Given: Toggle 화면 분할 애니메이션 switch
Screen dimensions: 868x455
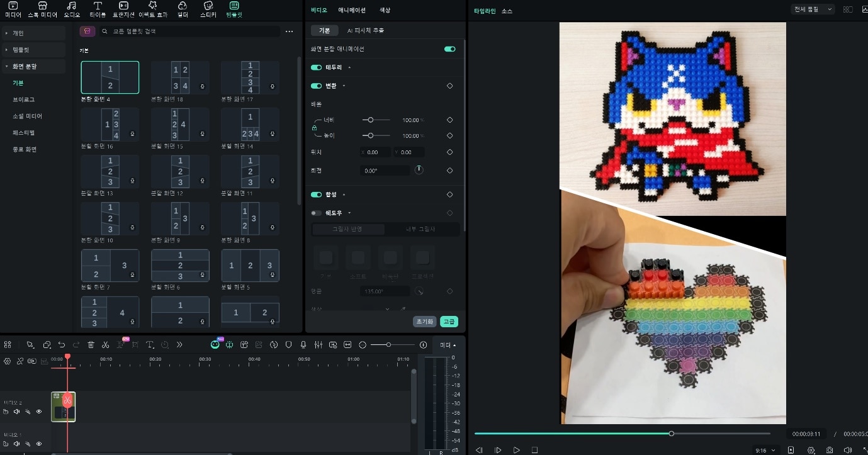Looking at the screenshot, I should (449, 48).
